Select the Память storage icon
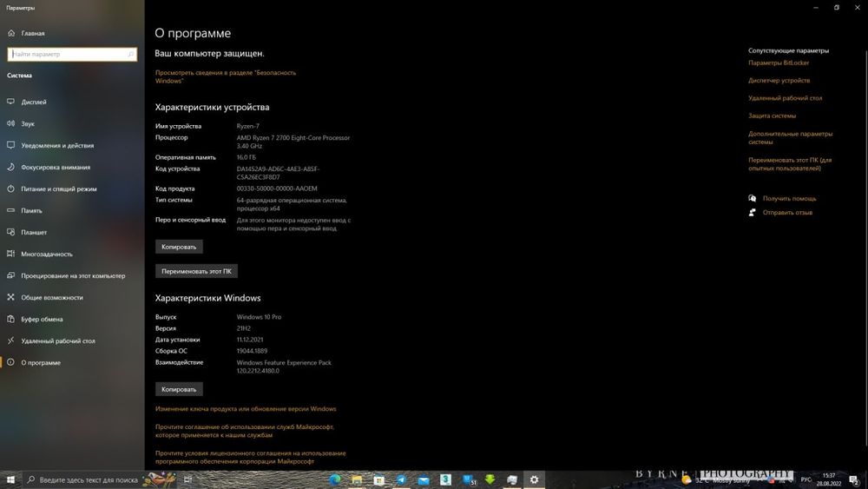The image size is (868, 489). tap(10, 210)
